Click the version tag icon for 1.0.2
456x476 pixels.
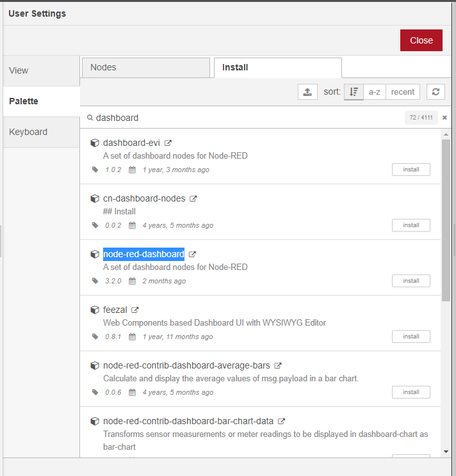point(95,170)
